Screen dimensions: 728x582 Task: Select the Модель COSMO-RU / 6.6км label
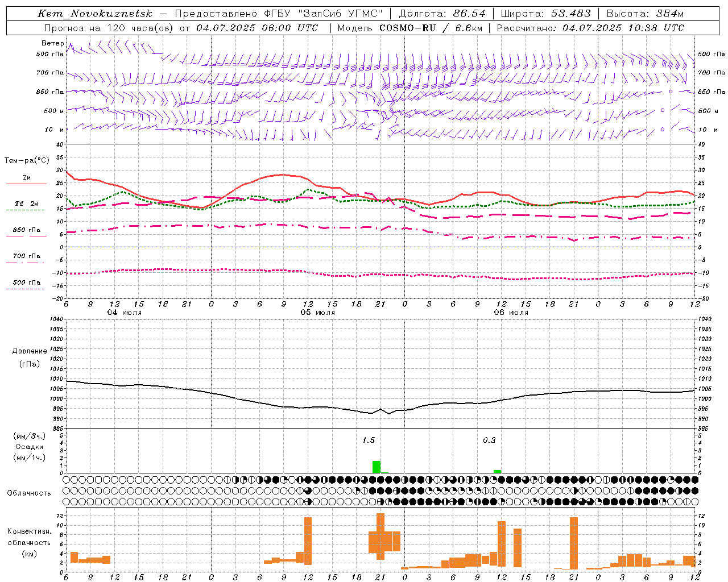tap(409, 28)
